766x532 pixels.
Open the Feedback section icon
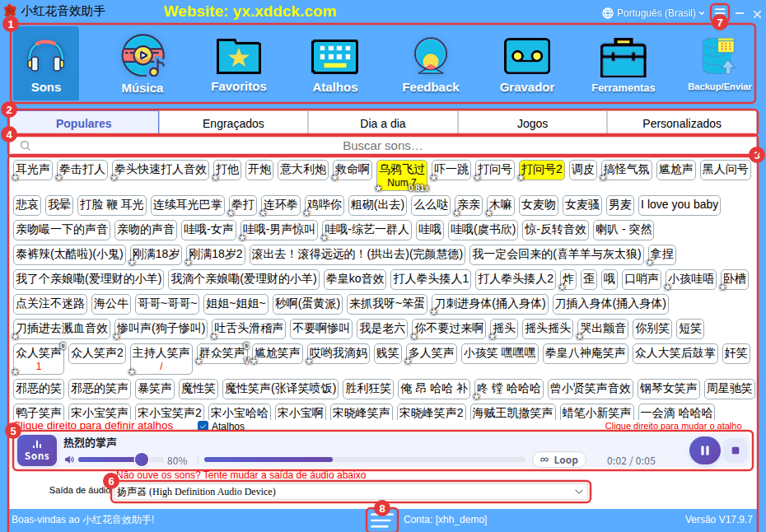(431, 63)
